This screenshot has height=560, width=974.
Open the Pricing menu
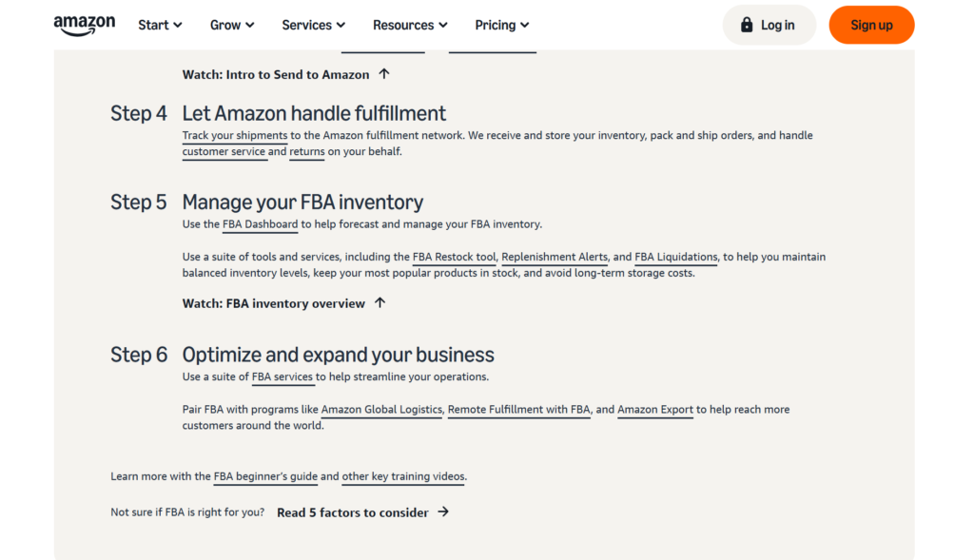click(x=502, y=26)
